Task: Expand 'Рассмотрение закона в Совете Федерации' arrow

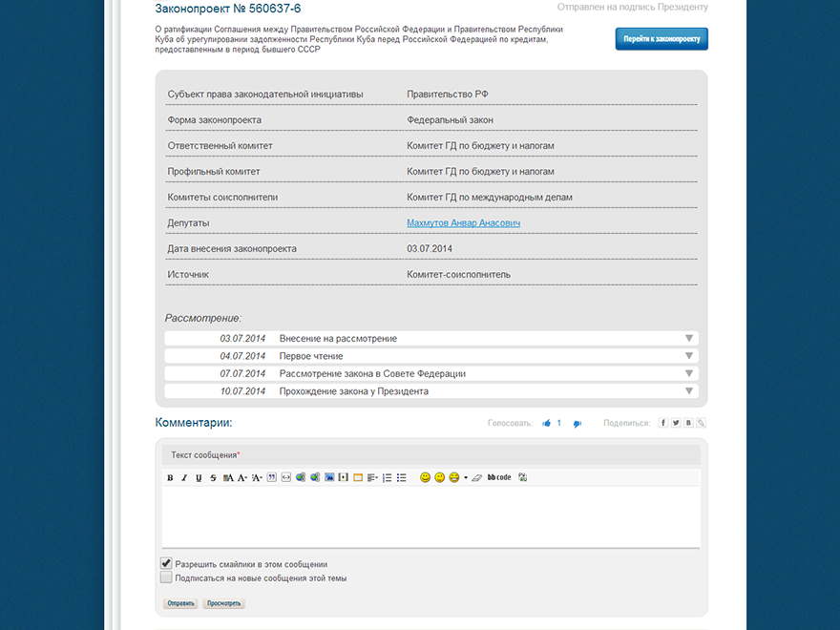Action: coord(689,373)
